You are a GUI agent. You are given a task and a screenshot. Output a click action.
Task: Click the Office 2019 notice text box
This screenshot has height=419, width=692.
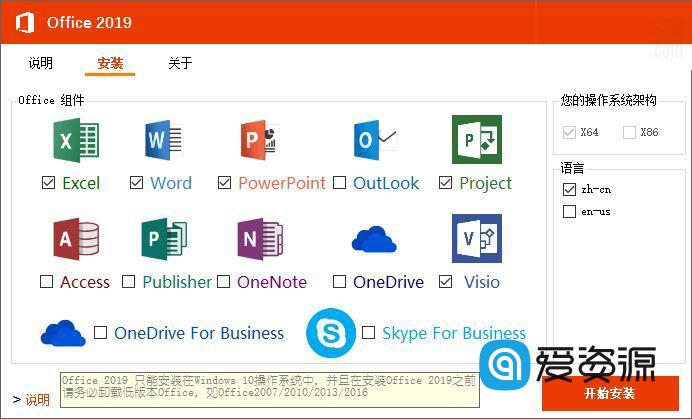(270, 389)
